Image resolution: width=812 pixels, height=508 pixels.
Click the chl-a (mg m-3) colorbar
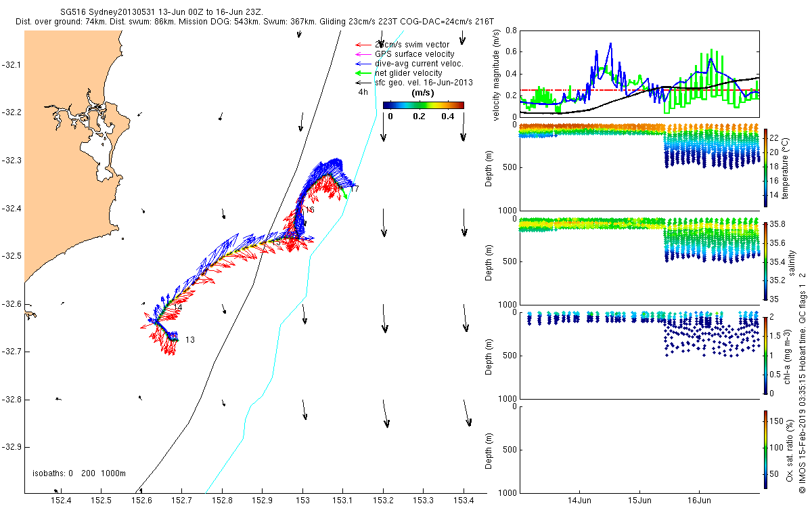point(765,355)
